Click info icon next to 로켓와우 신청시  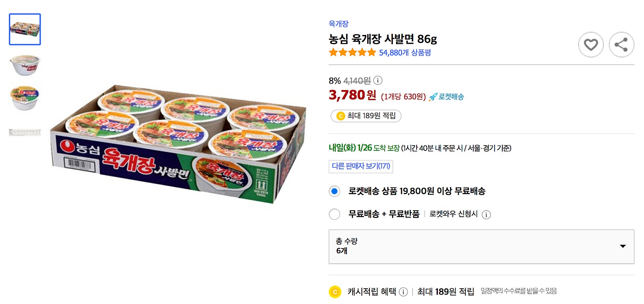486,215
